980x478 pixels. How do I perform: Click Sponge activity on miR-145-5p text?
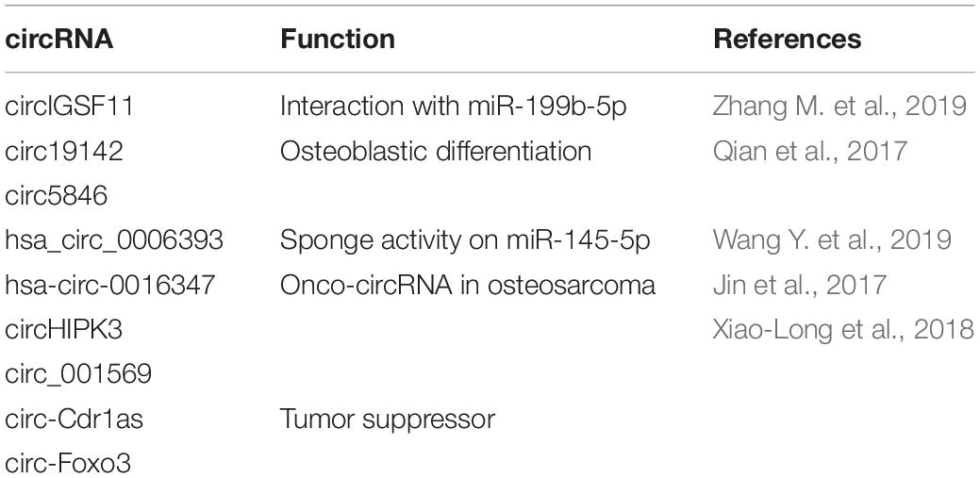click(465, 241)
